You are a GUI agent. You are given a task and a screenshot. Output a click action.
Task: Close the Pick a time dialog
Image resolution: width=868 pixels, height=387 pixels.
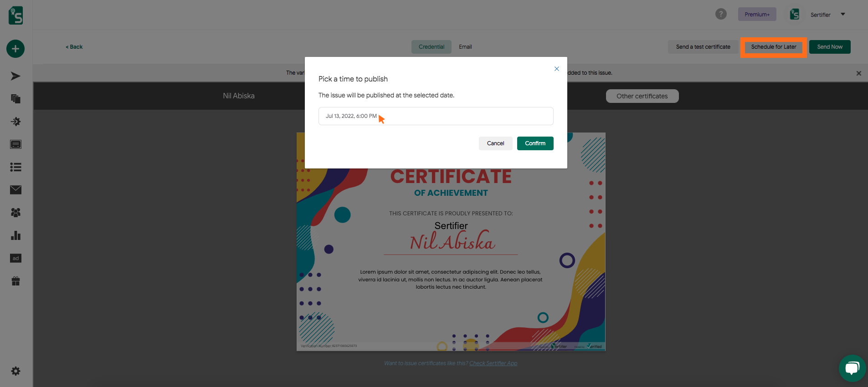click(556, 69)
